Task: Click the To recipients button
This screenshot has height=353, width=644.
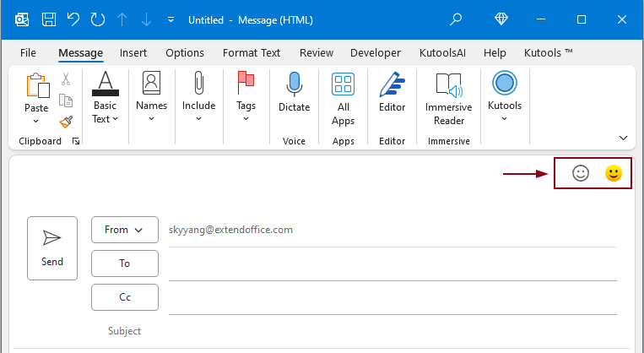Action: 124,263
